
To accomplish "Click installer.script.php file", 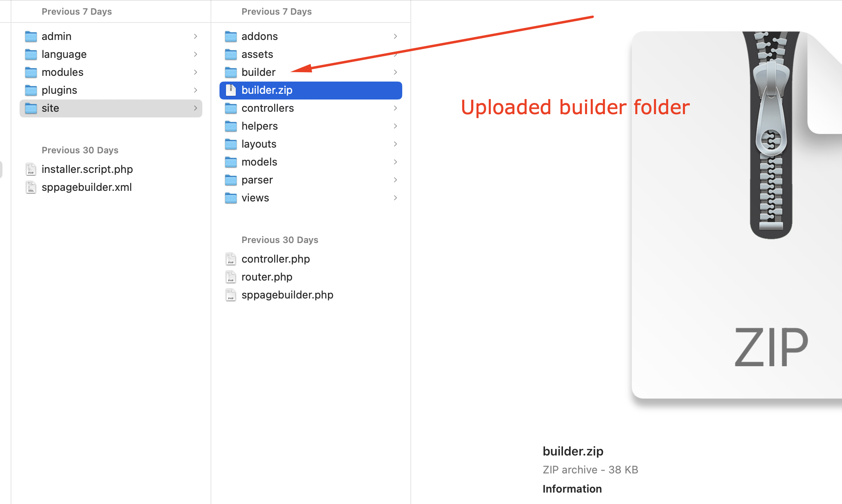I will coord(86,168).
